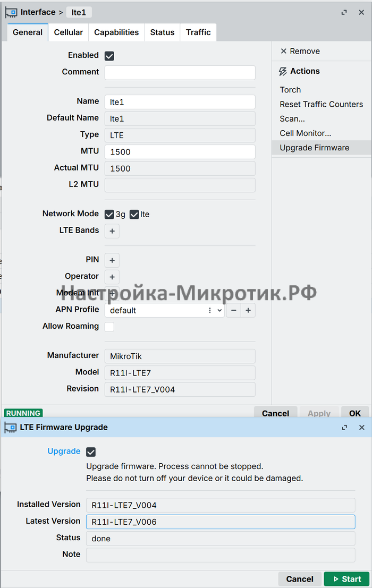Image resolution: width=372 pixels, height=588 pixels.
Task: Click the Status field showing done
Action: click(221, 539)
